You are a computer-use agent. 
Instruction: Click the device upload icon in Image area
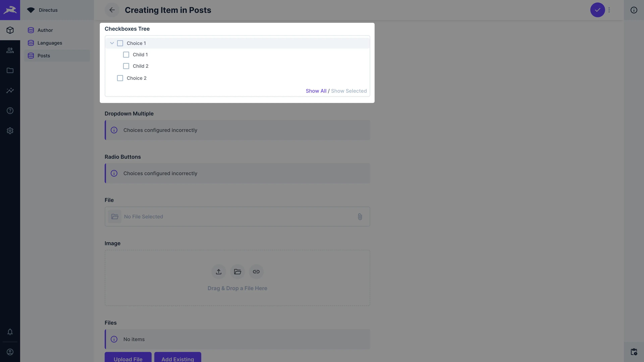pyautogui.click(x=219, y=271)
